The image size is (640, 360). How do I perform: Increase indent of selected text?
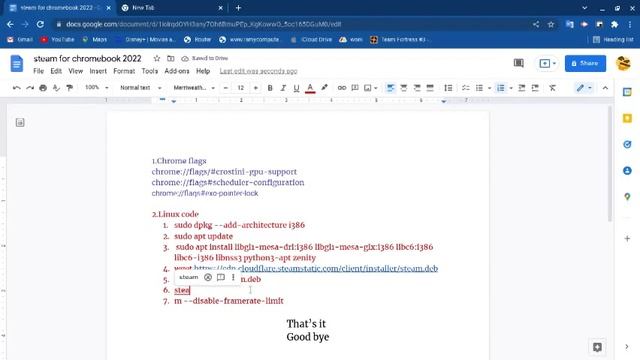tap(535, 88)
